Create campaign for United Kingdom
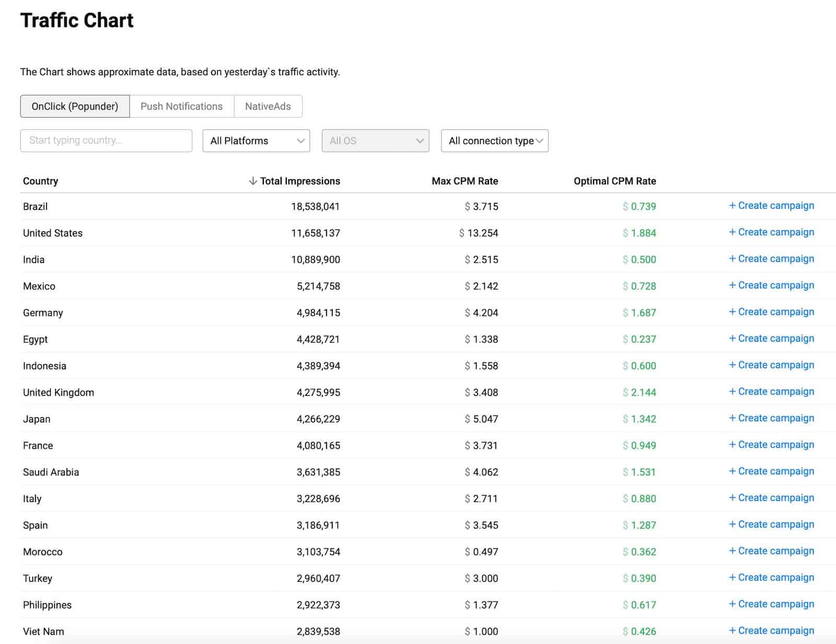This screenshot has width=836, height=644. (x=771, y=392)
